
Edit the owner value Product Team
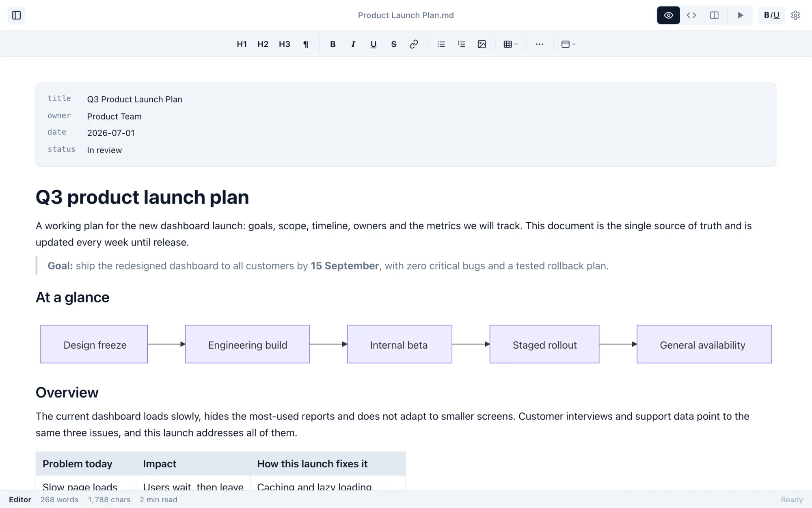114,117
